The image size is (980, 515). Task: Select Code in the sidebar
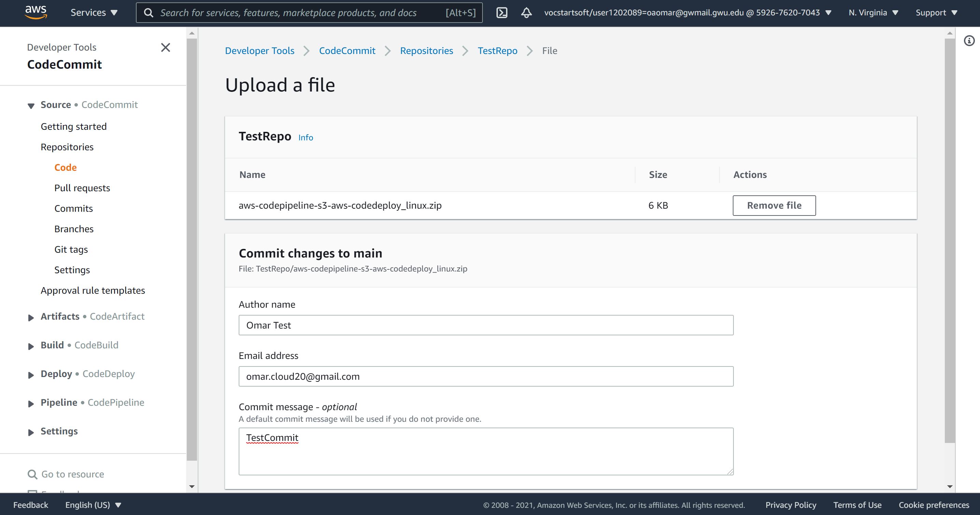pyautogui.click(x=66, y=167)
